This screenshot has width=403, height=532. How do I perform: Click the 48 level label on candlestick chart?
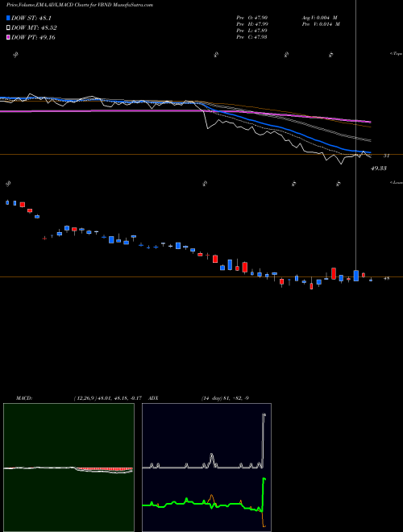[386, 279]
